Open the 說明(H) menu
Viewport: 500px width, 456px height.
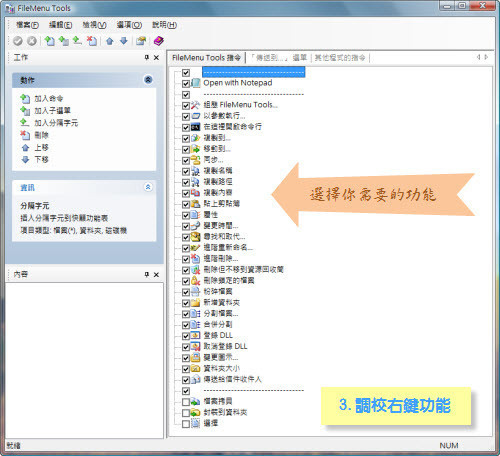(x=164, y=25)
